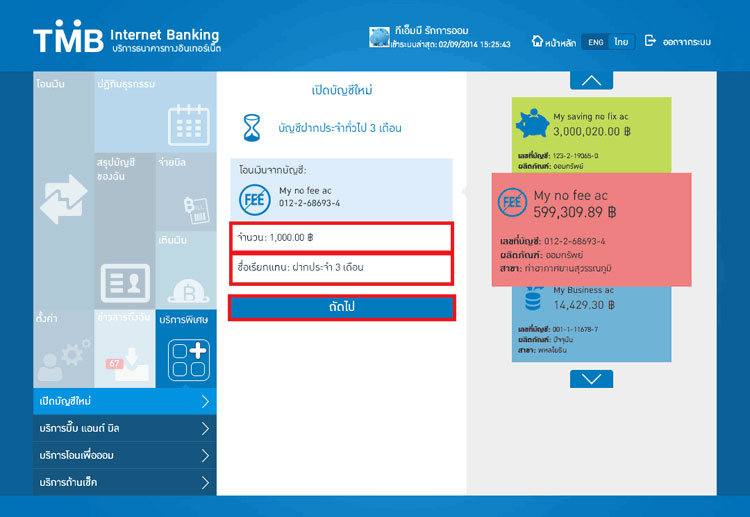The width and height of the screenshot is (750, 517).
Task: Click the ออกจากระบบ logout link
Action: pos(678,42)
